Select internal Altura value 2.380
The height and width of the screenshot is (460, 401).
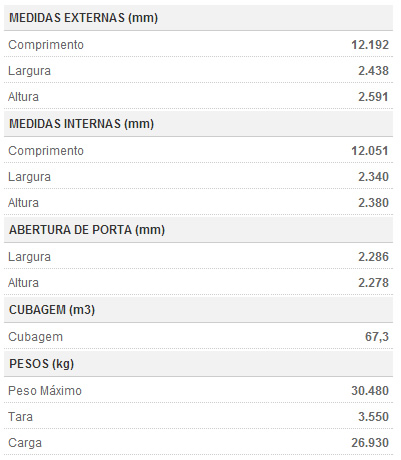(x=373, y=203)
